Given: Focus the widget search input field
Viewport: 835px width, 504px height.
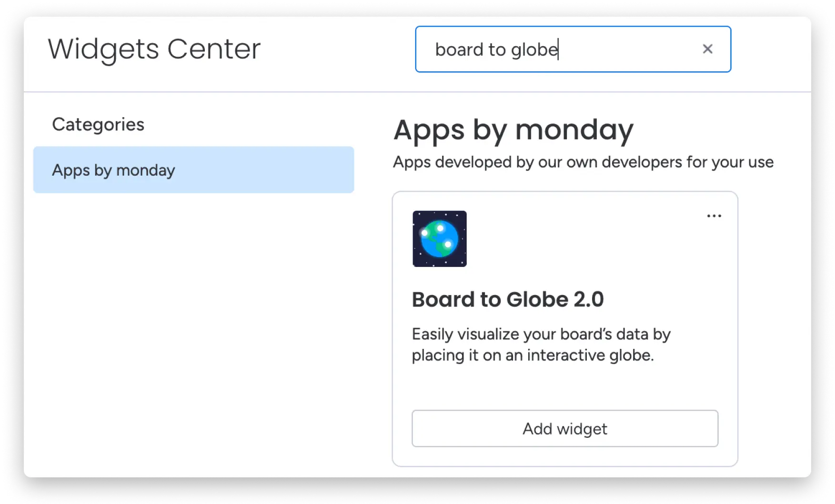Looking at the screenshot, I should click(573, 49).
